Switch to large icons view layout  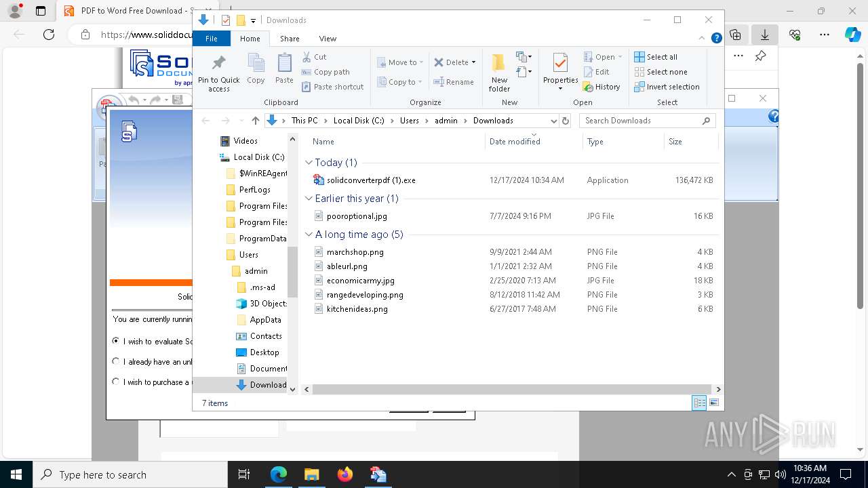tap(714, 403)
